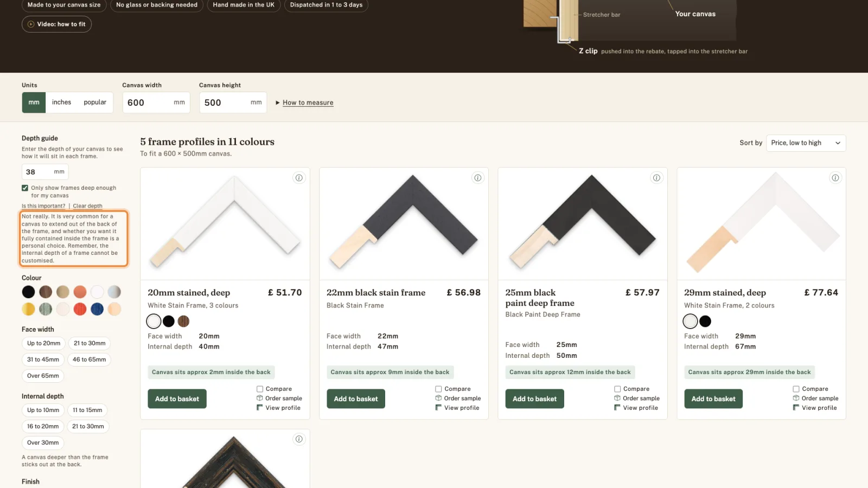Screen dimensions: 868x488
Task: Filter face width 31 to 45mm
Action: click(x=43, y=359)
